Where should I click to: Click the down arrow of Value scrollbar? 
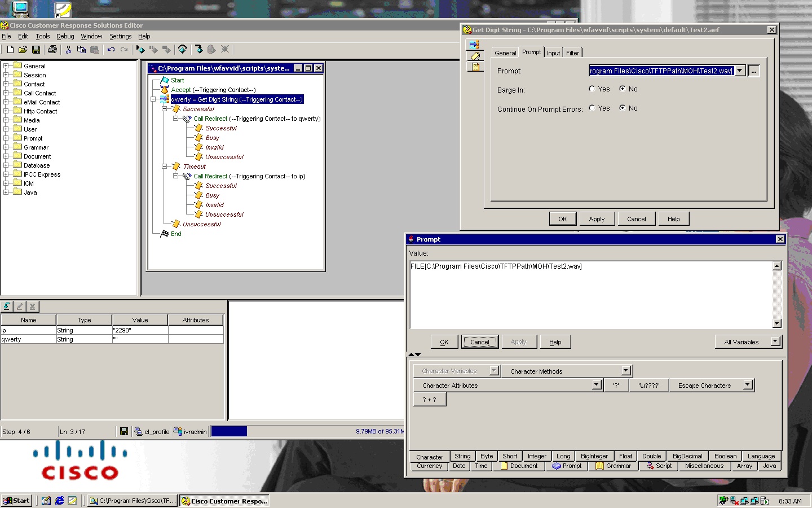(x=777, y=323)
